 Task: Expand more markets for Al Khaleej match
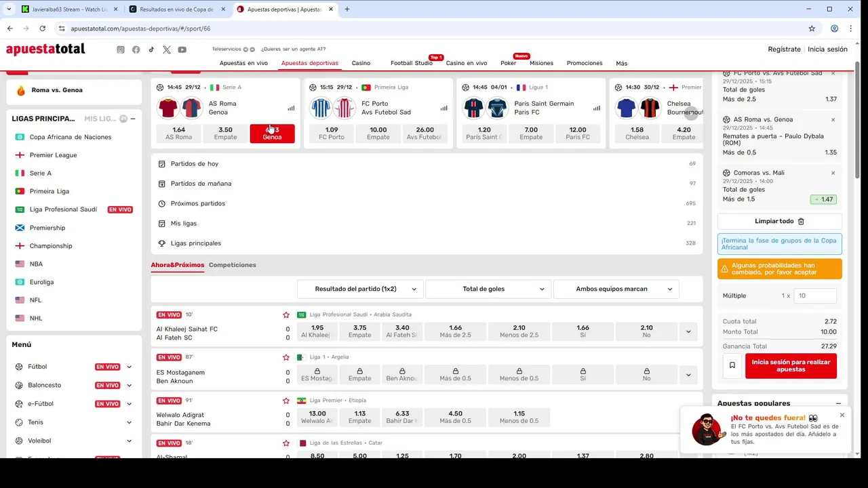coord(688,331)
